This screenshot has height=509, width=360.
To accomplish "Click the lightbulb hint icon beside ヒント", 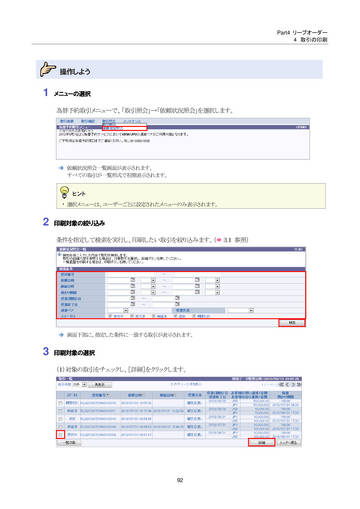I will [x=64, y=192].
